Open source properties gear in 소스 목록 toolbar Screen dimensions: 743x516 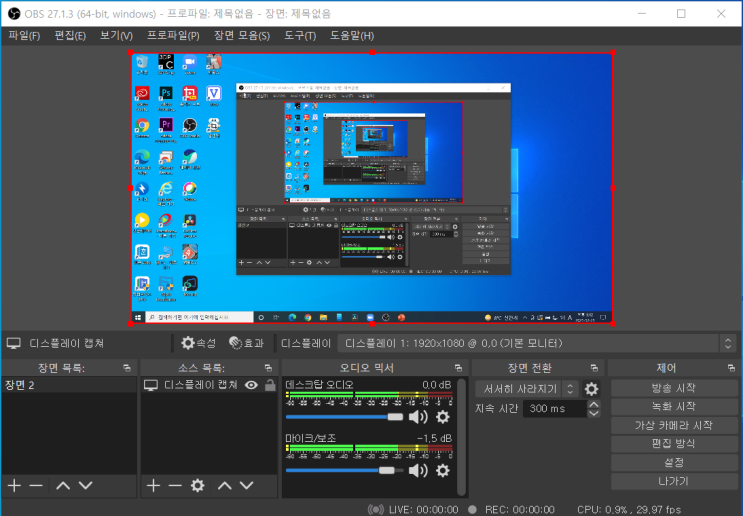click(198, 486)
